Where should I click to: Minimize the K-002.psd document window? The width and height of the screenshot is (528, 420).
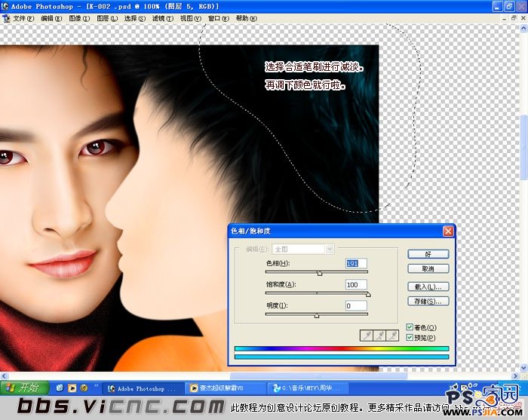pos(504,19)
